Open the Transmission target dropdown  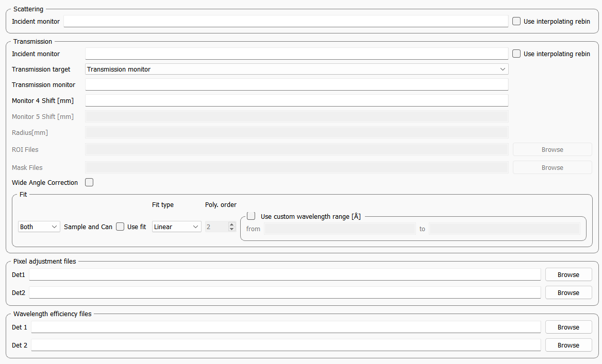point(296,69)
